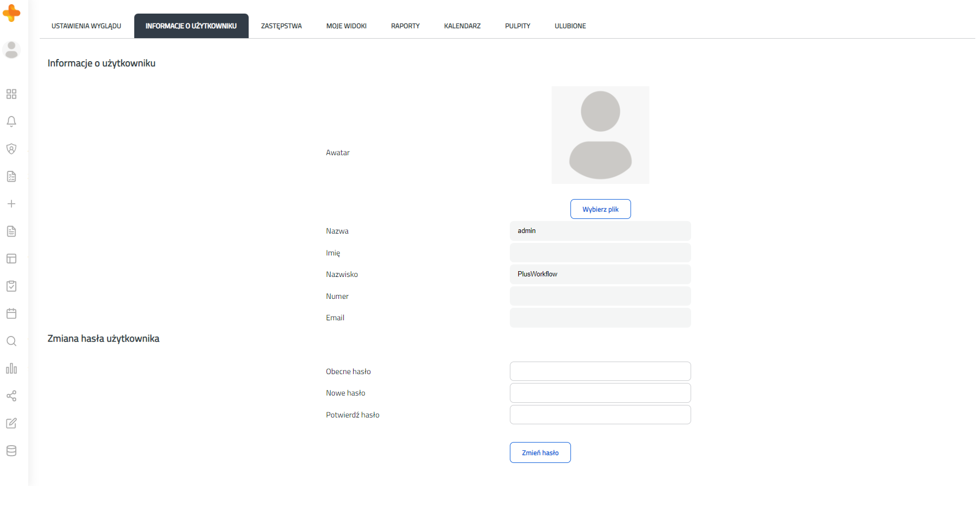Open notifications bell icon

11,122
